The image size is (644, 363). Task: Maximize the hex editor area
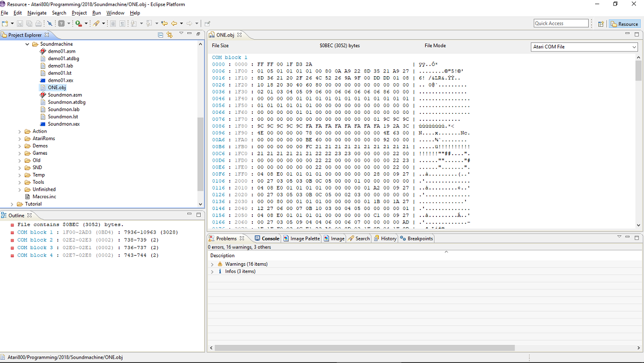tap(637, 34)
